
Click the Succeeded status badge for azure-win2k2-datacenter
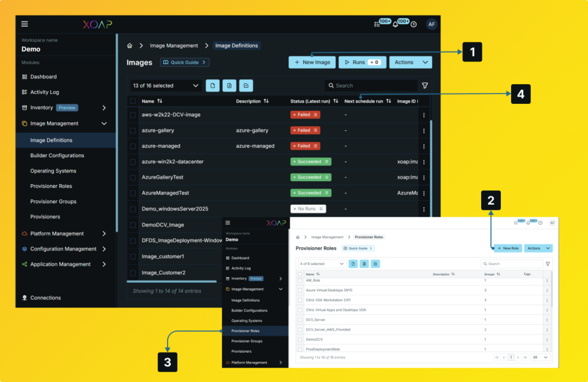click(311, 161)
